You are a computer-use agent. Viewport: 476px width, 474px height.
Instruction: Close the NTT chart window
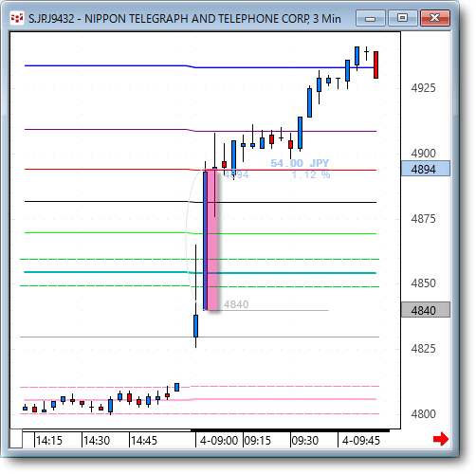435,18
